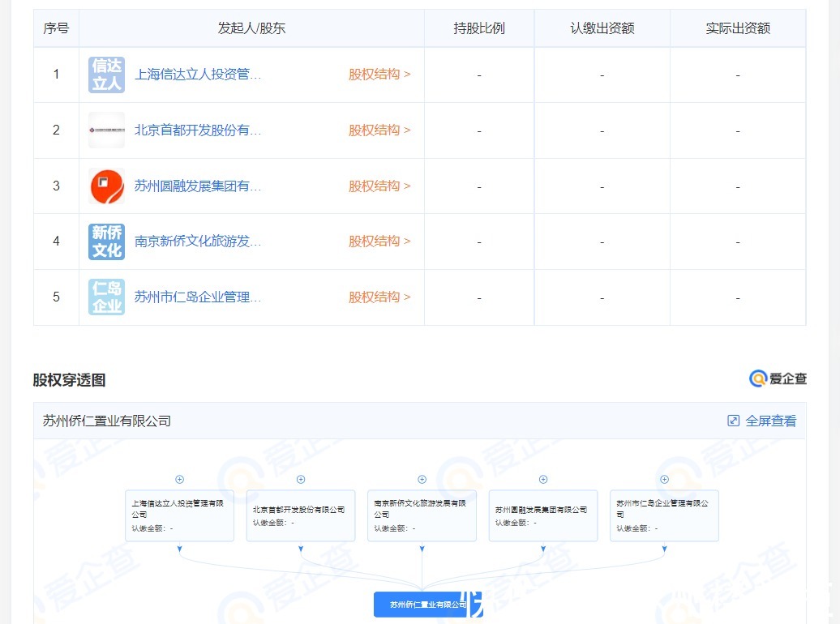Open 股权结构 link for 上海信达立人

[379, 74]
